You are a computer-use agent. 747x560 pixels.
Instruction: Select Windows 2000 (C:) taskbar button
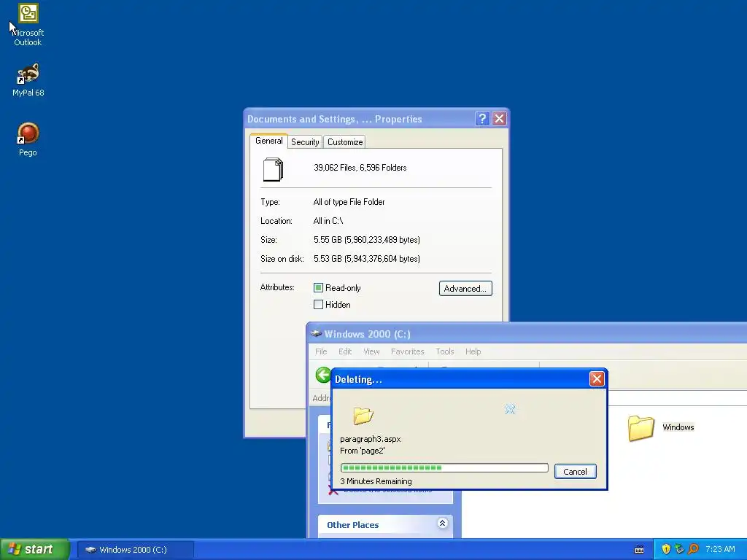click(x=135, y=550)
